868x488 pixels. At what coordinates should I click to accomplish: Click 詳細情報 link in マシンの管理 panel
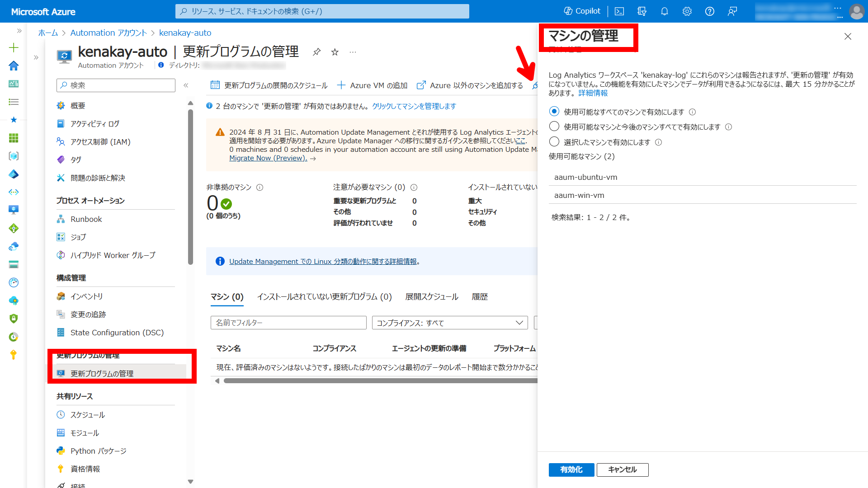pos(593,93)
